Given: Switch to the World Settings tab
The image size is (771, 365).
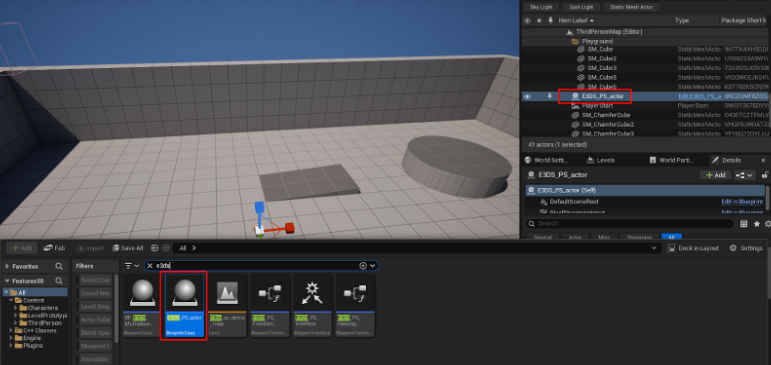Looking at the screenshot, I should [x=547, y=160].
